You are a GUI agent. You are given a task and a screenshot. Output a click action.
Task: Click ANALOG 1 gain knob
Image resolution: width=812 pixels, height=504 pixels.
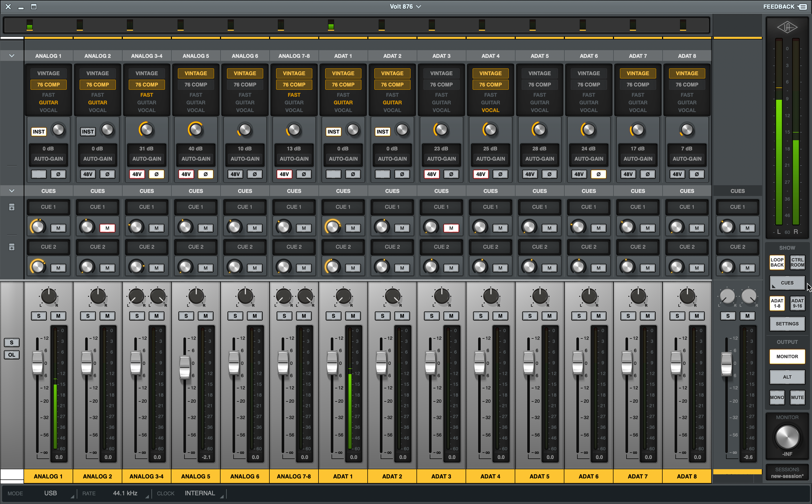[58, 130]
